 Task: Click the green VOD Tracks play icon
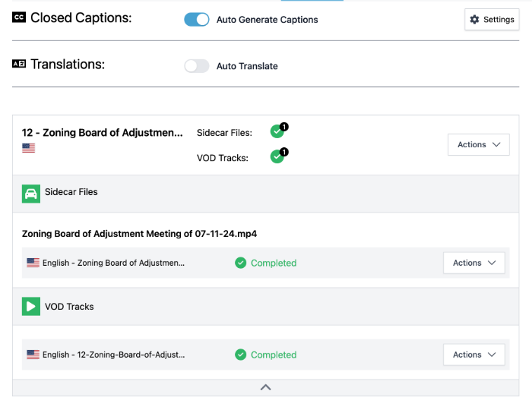click(x=31, y=307)
